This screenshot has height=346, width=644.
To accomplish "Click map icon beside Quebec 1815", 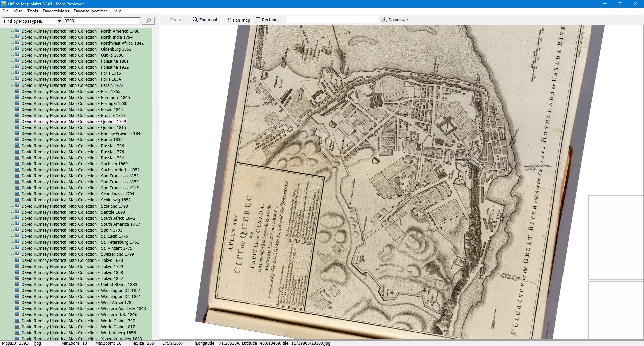I will coord(17,127).
